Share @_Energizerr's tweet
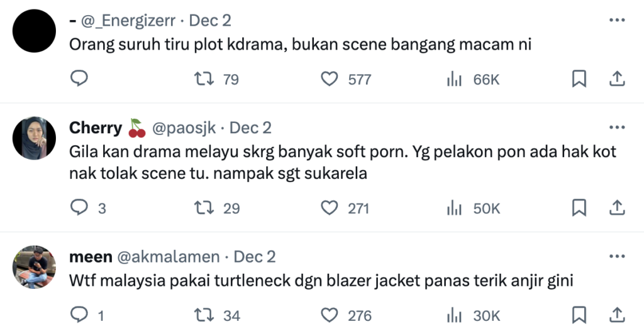 click(618, 79)
